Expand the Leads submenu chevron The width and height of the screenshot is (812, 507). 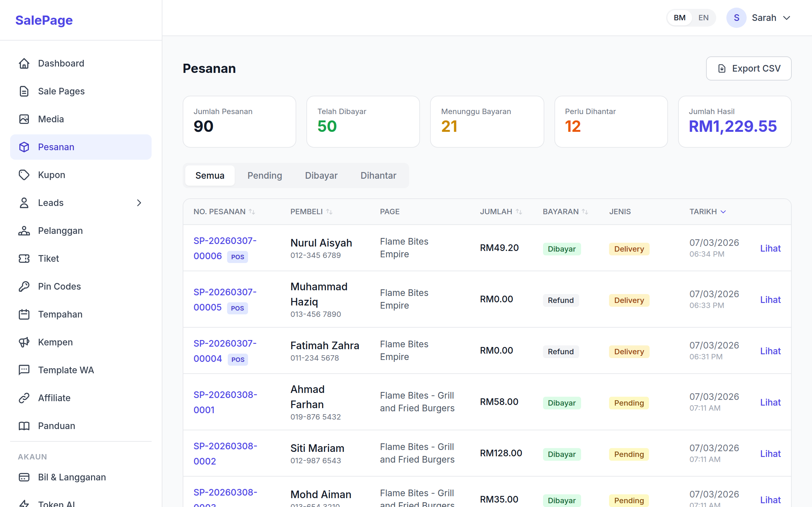(139, 203)
